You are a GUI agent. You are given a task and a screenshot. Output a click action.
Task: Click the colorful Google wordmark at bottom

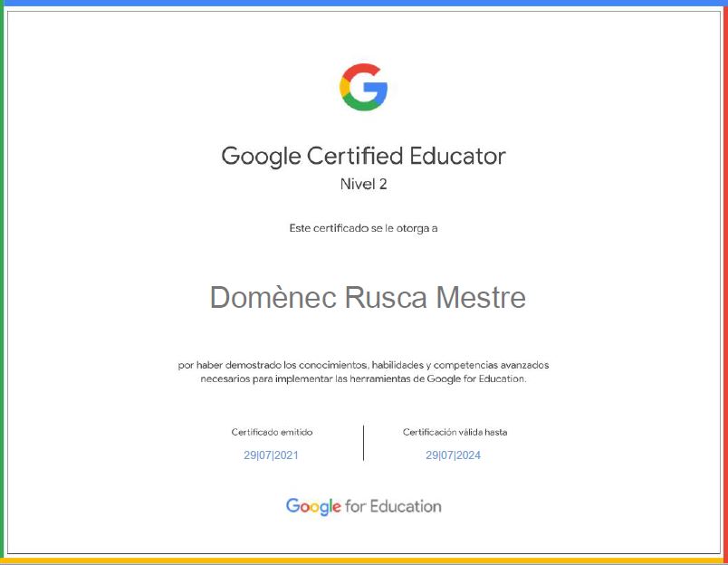313,506
